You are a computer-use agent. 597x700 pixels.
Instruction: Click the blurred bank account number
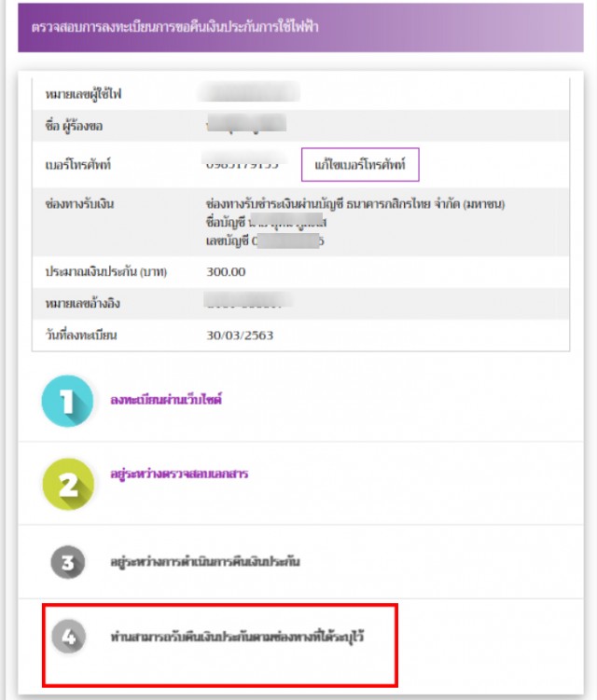[287, 241]
